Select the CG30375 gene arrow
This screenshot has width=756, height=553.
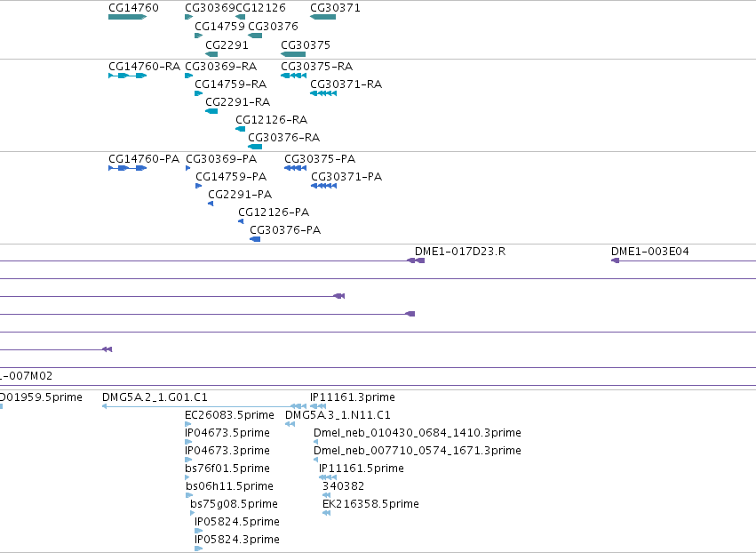293,54
